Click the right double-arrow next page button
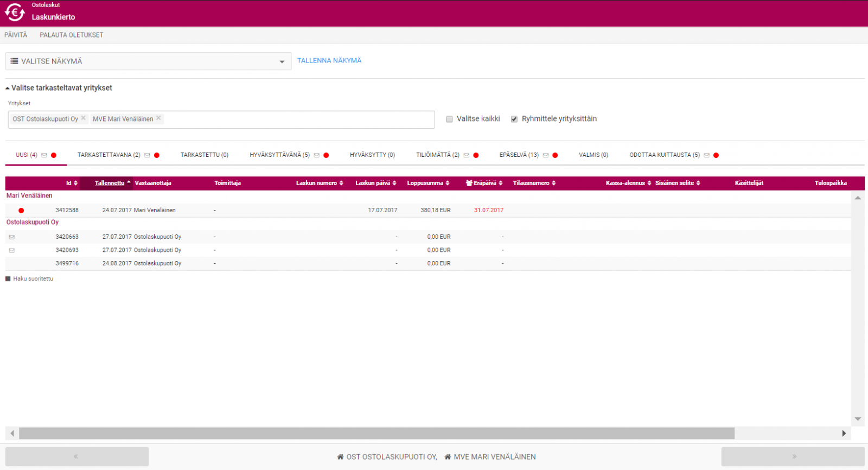Image resolution: width=868 pixels, height=470 pixels. pyautogui.click(x=793, y=456)
